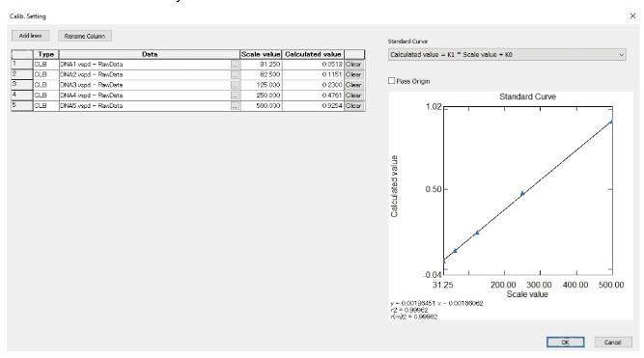This screenshot has width=644, height=358.
Task: Browse file for DNA3 row ellipsis button
Action: pos(235,85)
